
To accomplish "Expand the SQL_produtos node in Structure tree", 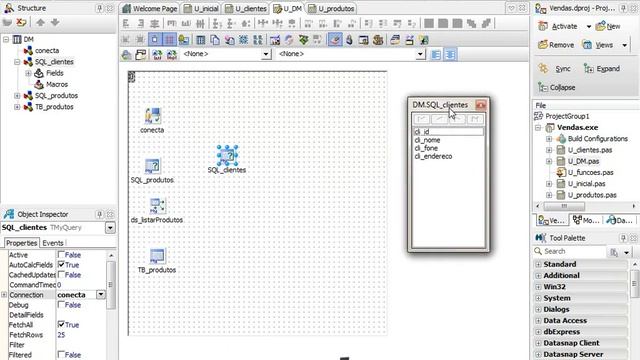I will [17, 96].
